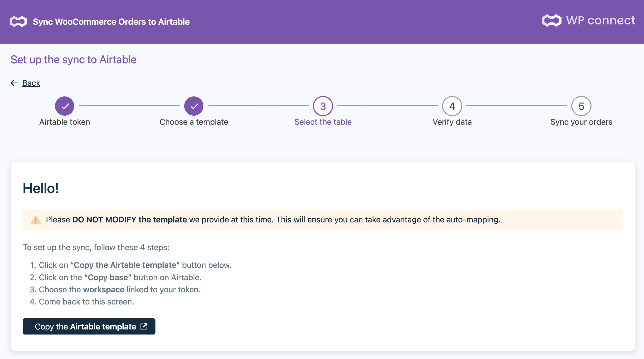Click the Copy the Airtable template button

coord(89,326)
